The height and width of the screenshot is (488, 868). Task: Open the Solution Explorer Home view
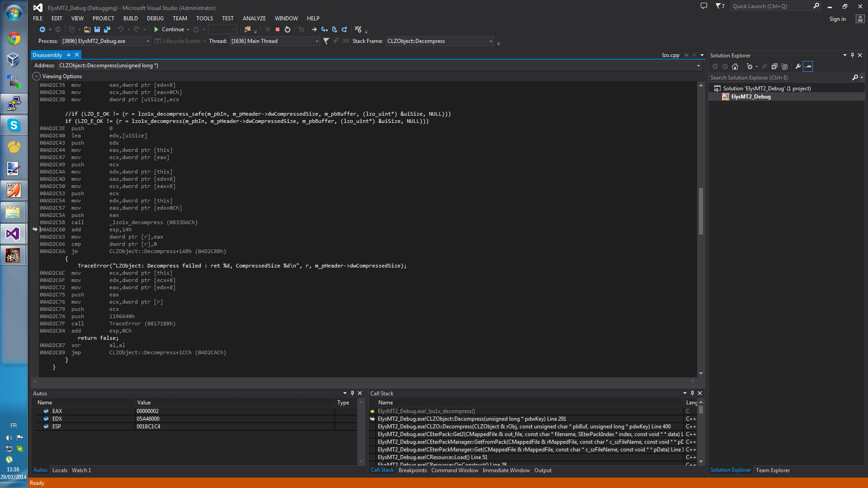coord(735,66)
